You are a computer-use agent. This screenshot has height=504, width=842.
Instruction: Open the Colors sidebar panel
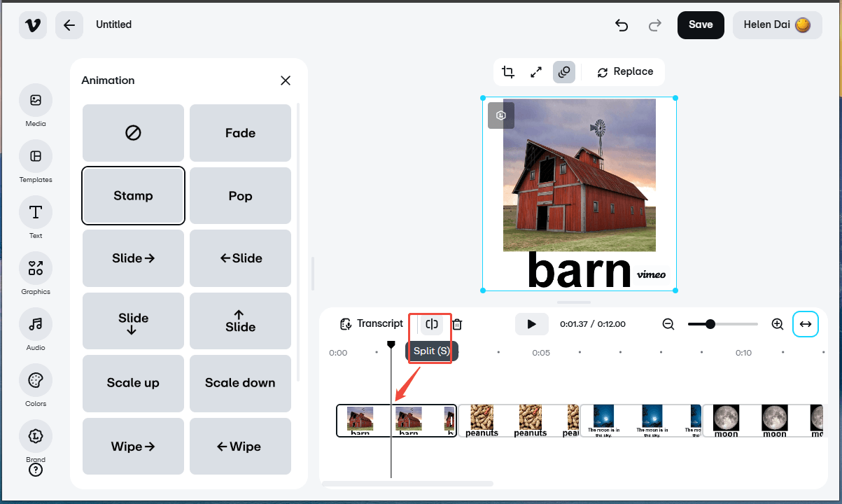click(36, 386)
